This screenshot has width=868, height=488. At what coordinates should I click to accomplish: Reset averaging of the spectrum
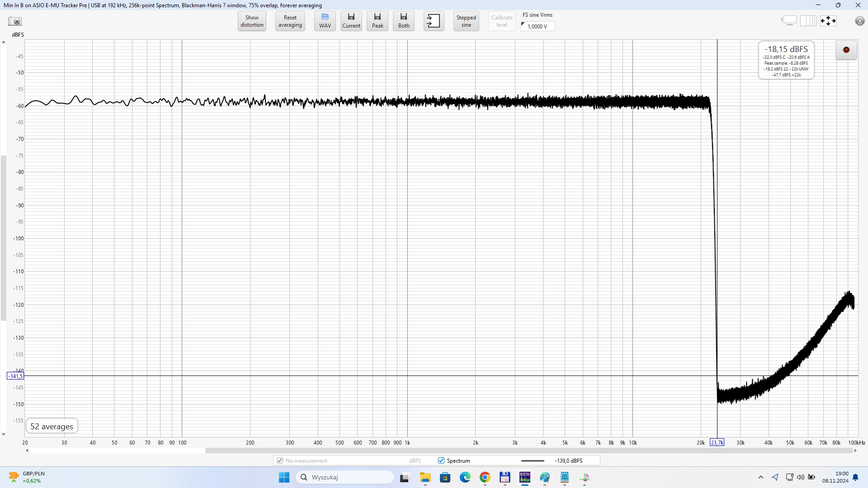click(x=290, y=21)
